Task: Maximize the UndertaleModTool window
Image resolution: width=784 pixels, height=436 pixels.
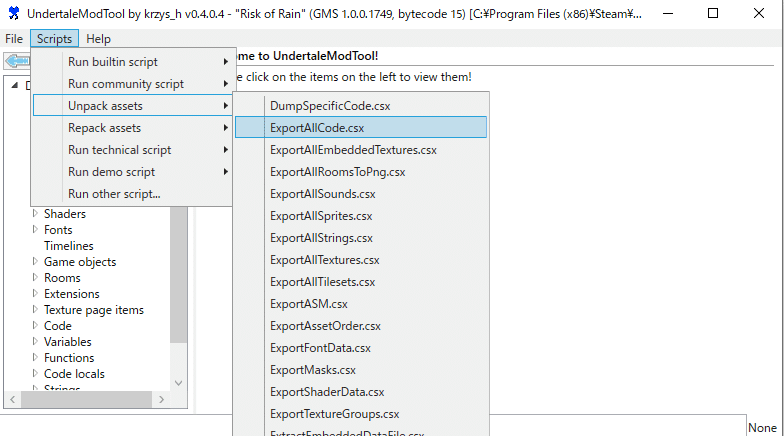Action: (x=713, y=13)
